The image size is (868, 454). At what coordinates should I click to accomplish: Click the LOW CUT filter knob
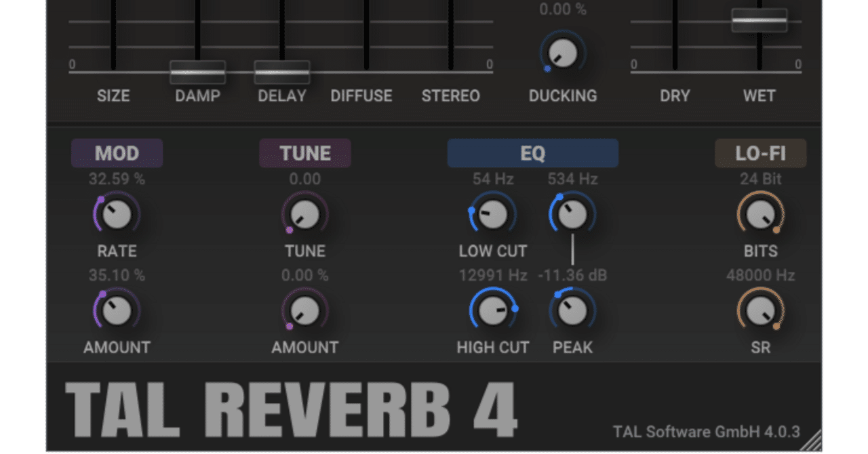(492, 213)
